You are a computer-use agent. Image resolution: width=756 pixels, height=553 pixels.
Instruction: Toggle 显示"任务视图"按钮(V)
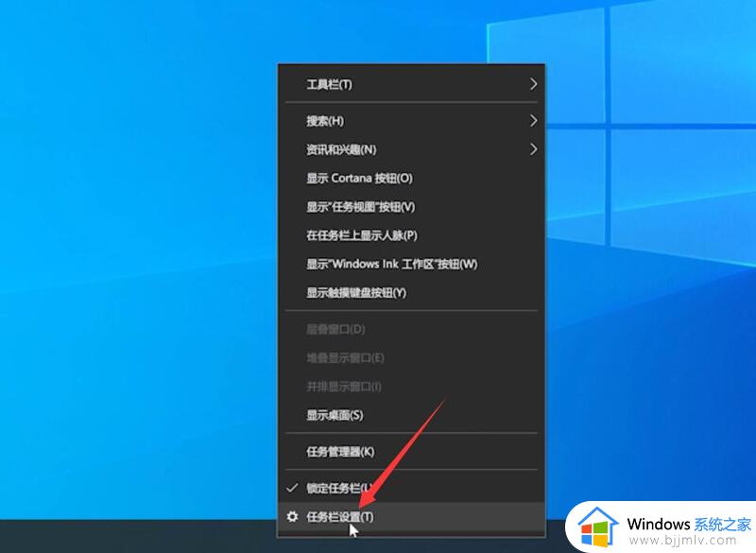[411, 207]
